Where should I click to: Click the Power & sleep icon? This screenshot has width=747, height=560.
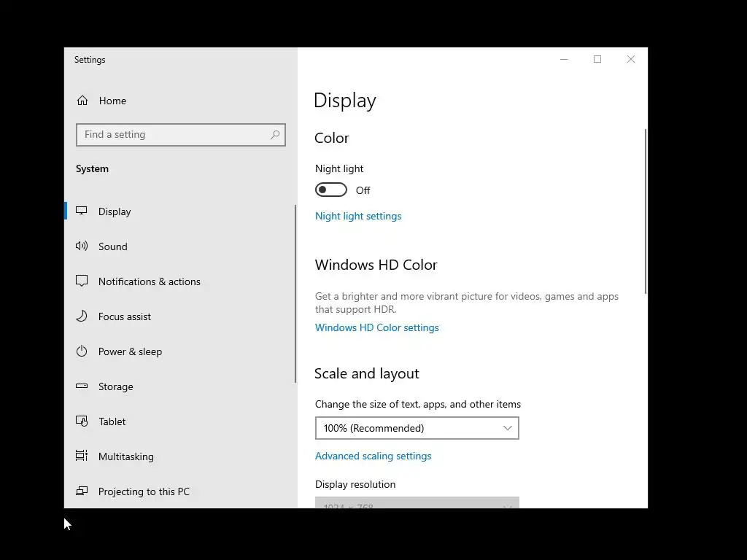tap(82, 351)
